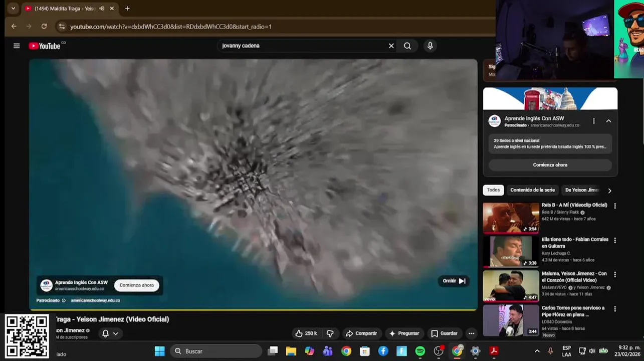This screenshot has width=644, height=361.
Task: Open Adobe Acrobat from taskbar
Action: [494, 351]
